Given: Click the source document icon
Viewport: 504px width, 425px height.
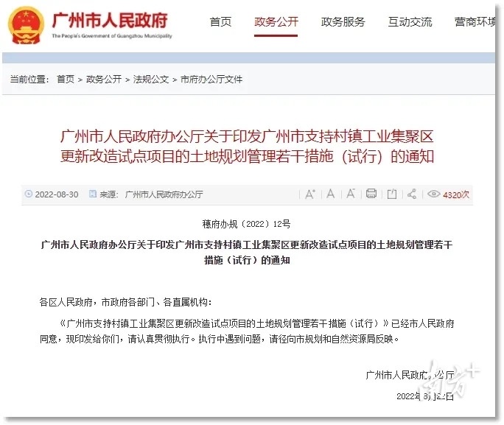Looking at the screenshot, I should (93, 194).
